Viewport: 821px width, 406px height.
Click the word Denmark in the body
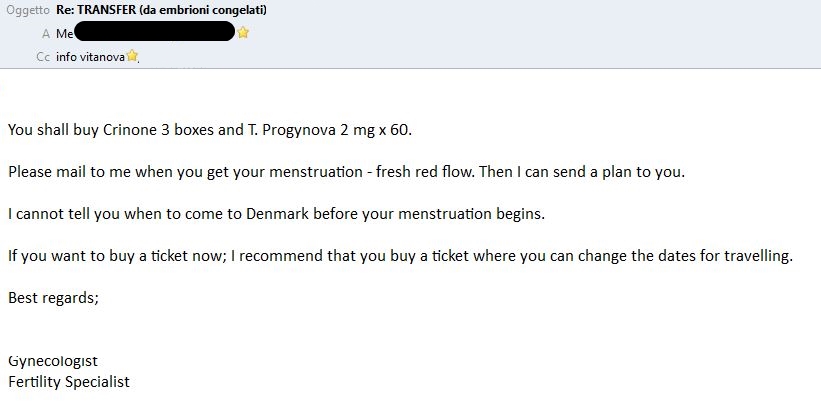coord(278,214)
